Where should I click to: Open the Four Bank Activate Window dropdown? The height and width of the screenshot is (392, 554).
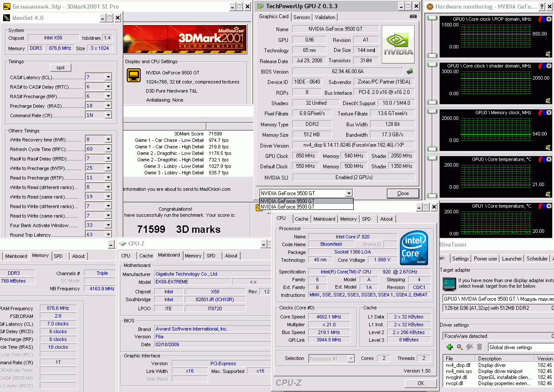108,225
